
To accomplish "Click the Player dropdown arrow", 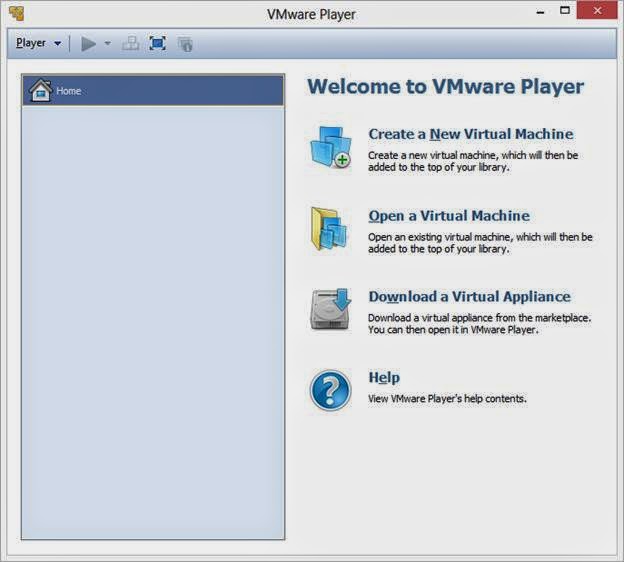I will 58,43.
